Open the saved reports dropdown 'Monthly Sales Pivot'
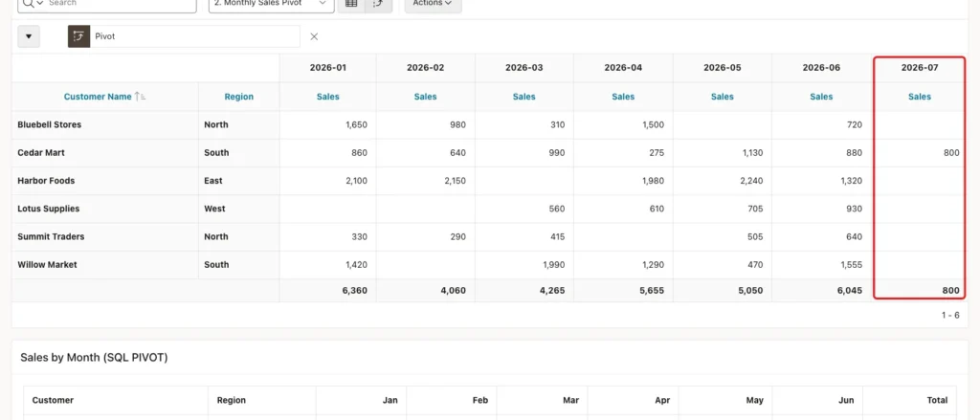This screenshot has height=420, width=980. tap(270, 3)
